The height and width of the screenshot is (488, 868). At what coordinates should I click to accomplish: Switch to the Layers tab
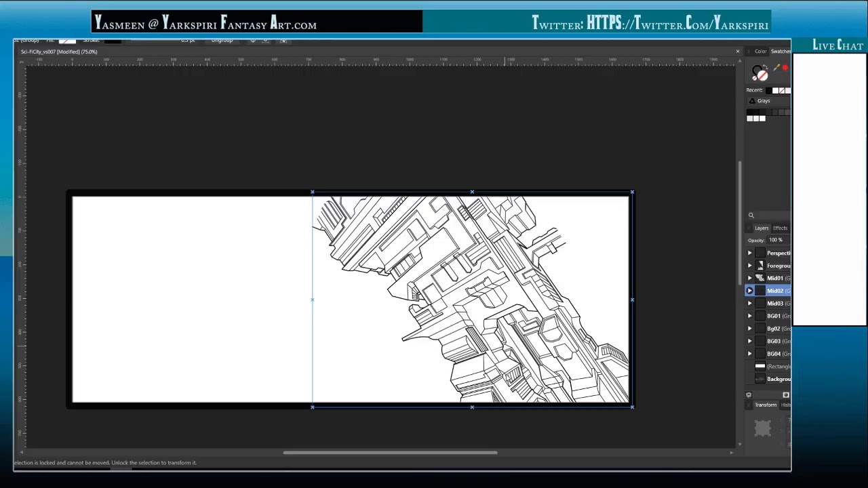[762, 228]
